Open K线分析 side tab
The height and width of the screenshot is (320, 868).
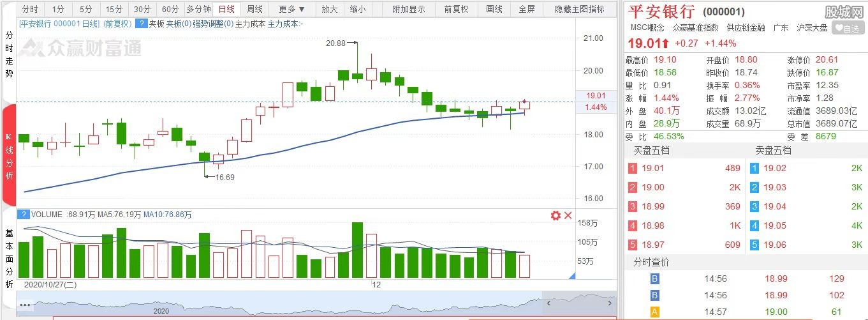(x=9, y=156)
